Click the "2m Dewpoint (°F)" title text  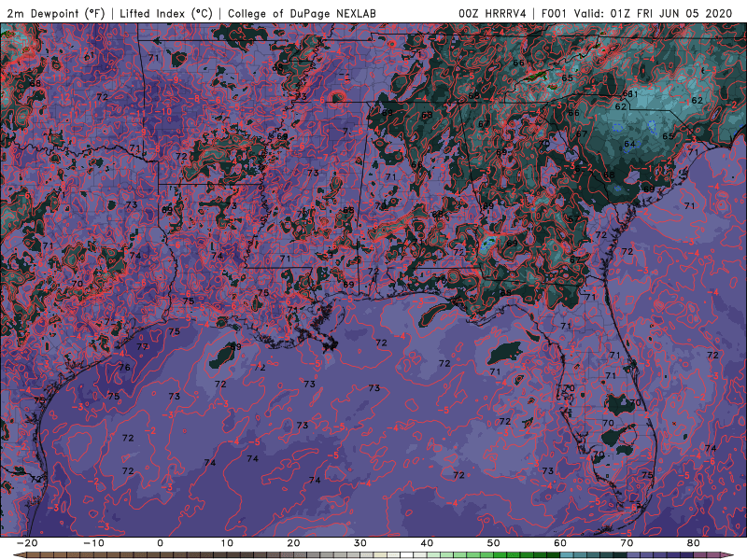(x=55, y=14)
